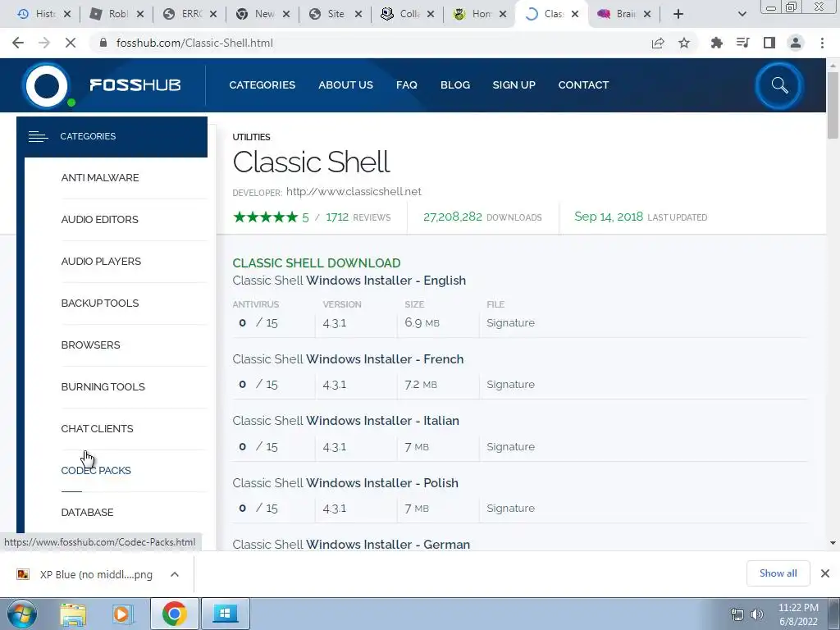840x630 pixels.
Task: Select the ANTI MALWARE category
Action: (99, 178)
